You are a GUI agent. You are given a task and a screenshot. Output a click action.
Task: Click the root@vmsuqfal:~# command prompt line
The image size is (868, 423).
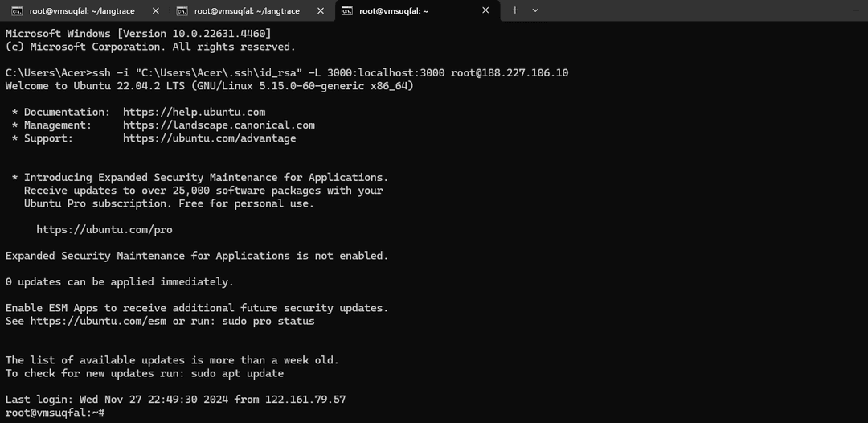click(55, 412)
